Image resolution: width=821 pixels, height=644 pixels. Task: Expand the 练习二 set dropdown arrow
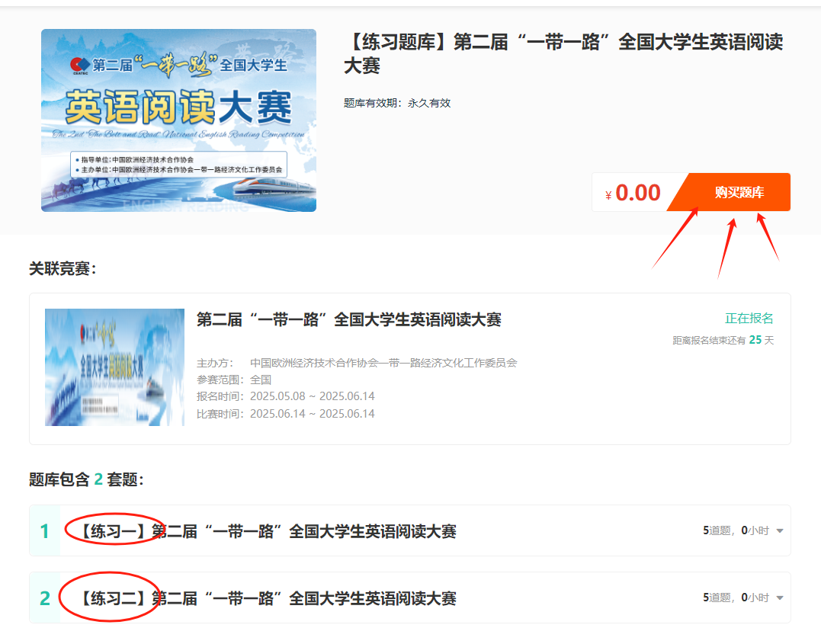[779, 598]
